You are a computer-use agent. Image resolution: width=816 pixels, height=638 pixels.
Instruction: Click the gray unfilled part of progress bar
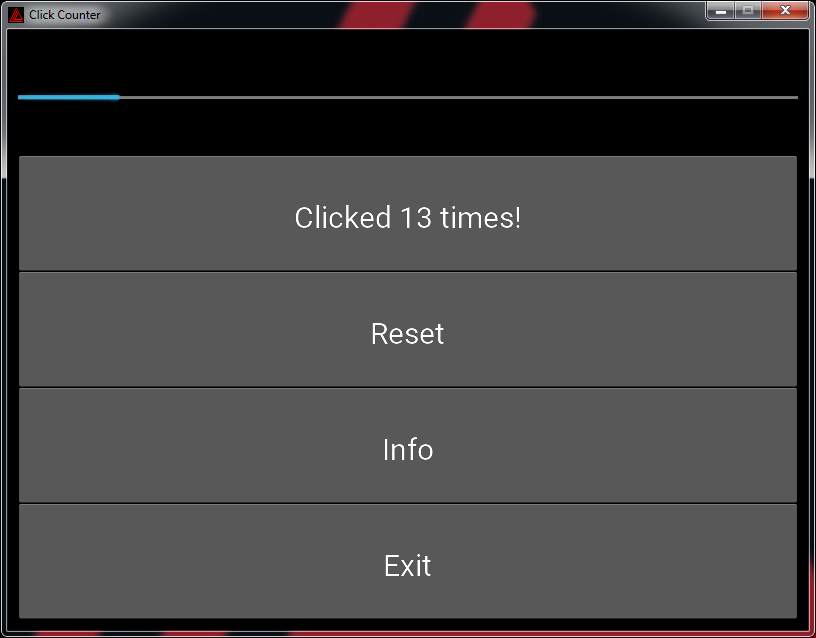coord(458,97)
